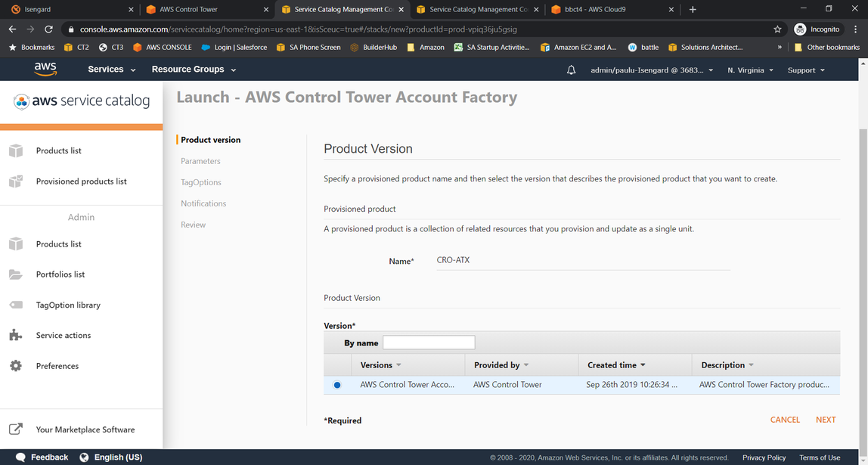Image resolution: width=868 pixels, height=465 pixels.
Task: Switch to the AWS Control Tower tab
Action: 207,9
